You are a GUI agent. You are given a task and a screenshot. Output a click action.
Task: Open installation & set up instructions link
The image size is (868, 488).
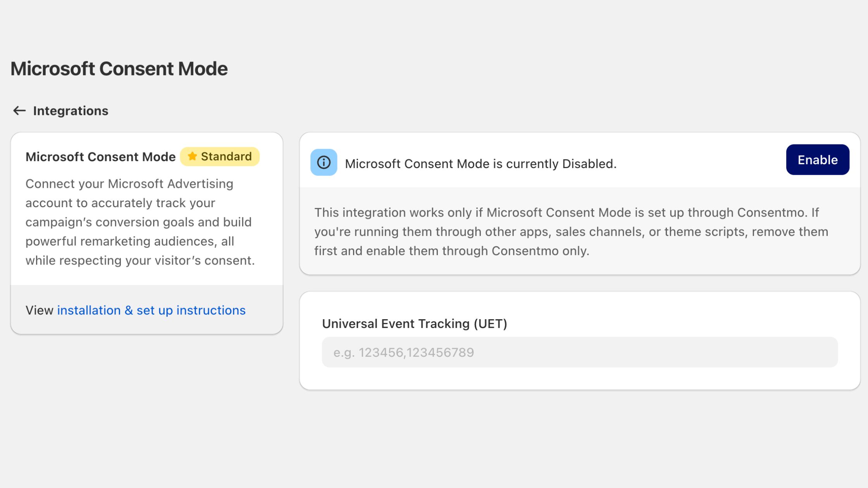[x=151, y=310]
